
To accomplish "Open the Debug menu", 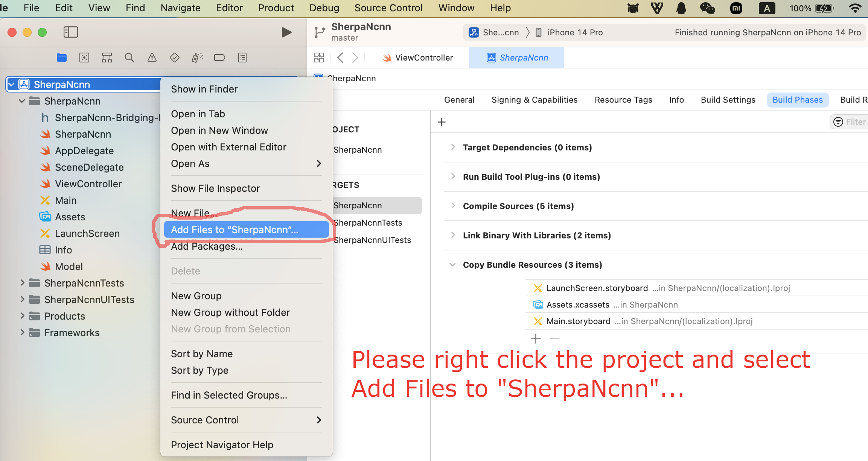I will tap(324, 8).
